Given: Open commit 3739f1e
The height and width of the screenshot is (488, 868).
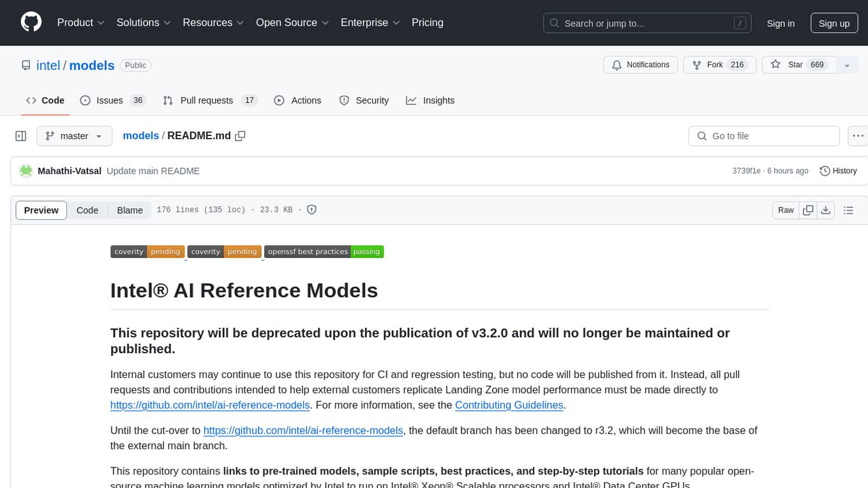Looking at the screenshot, I should [746, 171].
